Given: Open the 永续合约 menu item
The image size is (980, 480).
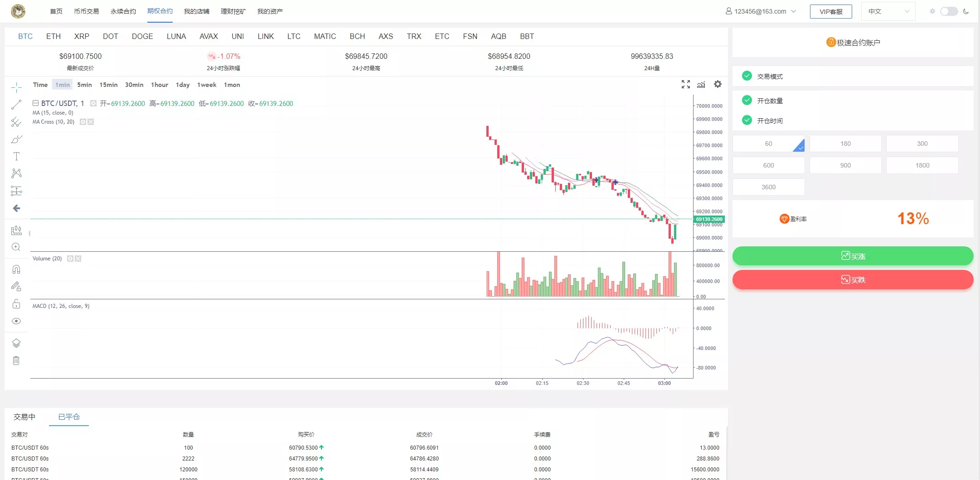Looking at the screenshot, I should tap(123, 11).
